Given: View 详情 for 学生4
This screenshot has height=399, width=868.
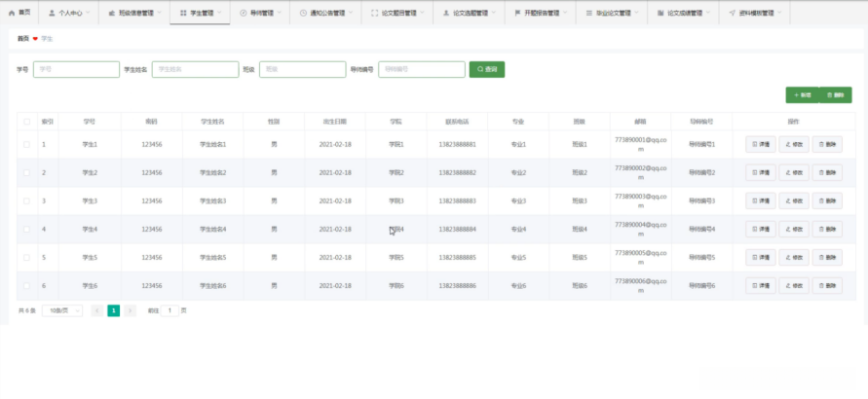Looking at the screenshot, I should tap(761, 230).
